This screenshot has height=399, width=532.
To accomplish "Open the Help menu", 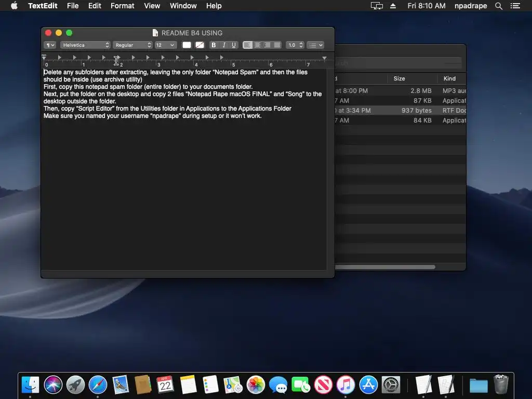I will pos(214,6).
